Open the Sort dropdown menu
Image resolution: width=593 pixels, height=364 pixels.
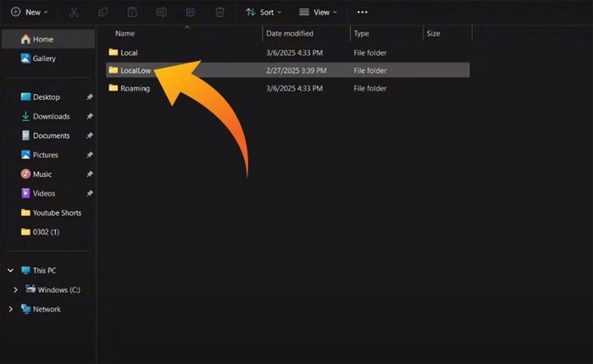[x=264, y=13]
